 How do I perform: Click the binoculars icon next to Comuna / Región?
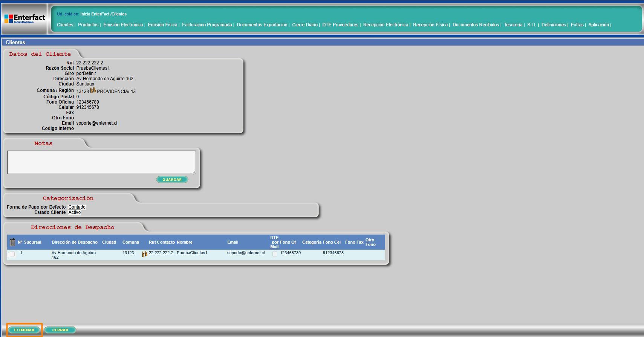(x=93, y=90)
